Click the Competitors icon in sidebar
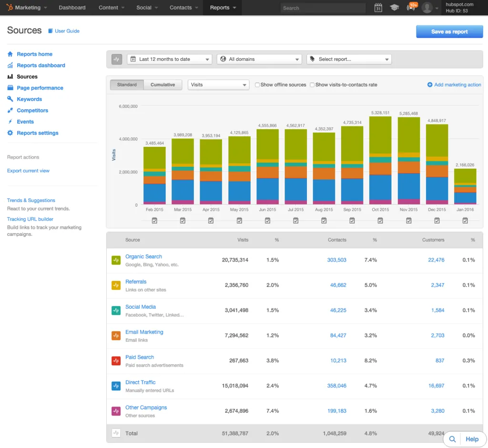 pos(10,110)
